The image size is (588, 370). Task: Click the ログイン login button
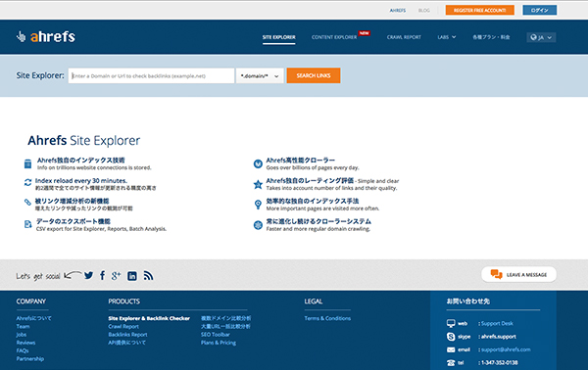(x=540, y=10)
